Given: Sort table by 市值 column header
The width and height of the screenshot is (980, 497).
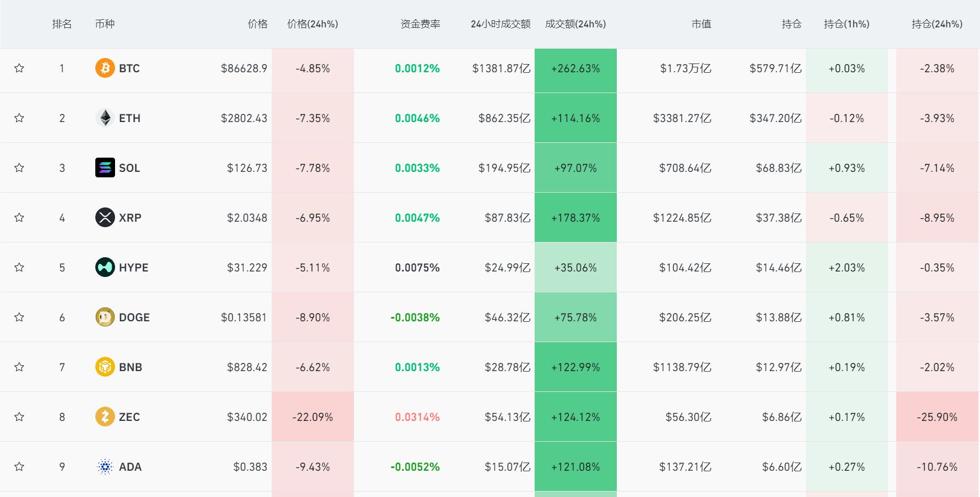Looking at the screenshot, I should [x=701, y=24].
